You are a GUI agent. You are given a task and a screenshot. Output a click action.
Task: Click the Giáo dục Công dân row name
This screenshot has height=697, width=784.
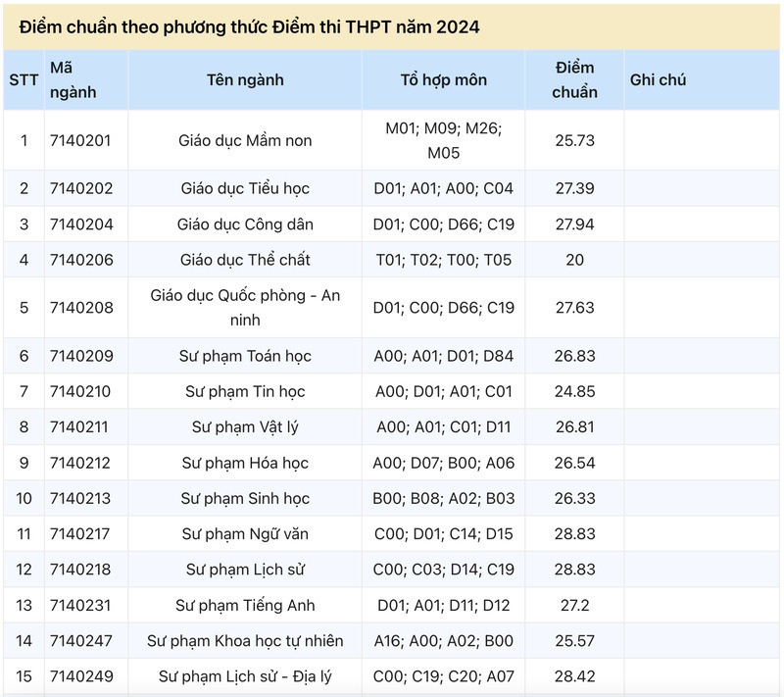click(245, 224)
